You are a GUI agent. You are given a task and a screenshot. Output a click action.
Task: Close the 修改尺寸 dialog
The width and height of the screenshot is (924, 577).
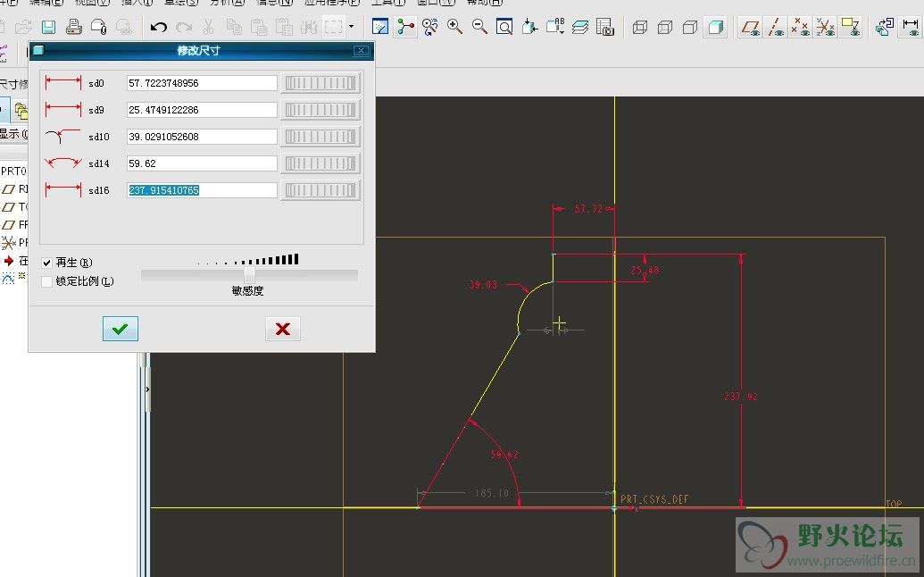point(362,51)
